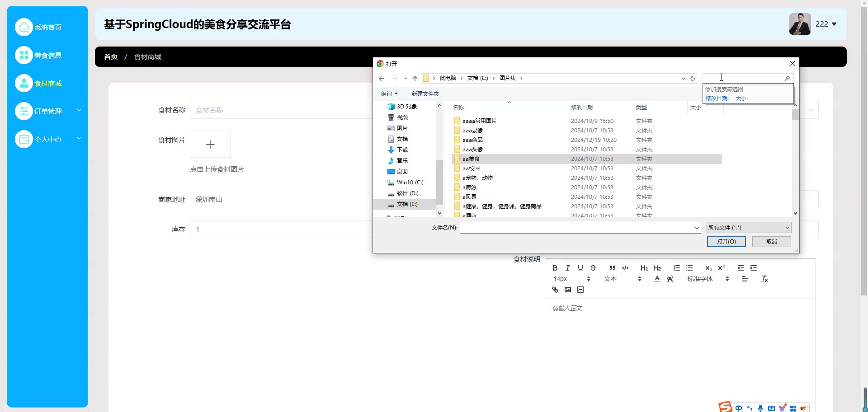The image size is (868, 412).
Task: Toggle strikethrough in the editor toolbar
Action: coord(593,268)
